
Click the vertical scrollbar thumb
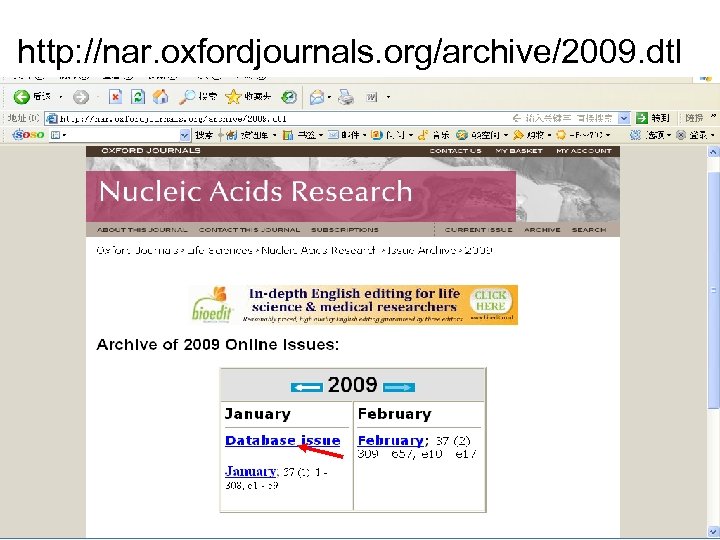click(x=713, y=290)
